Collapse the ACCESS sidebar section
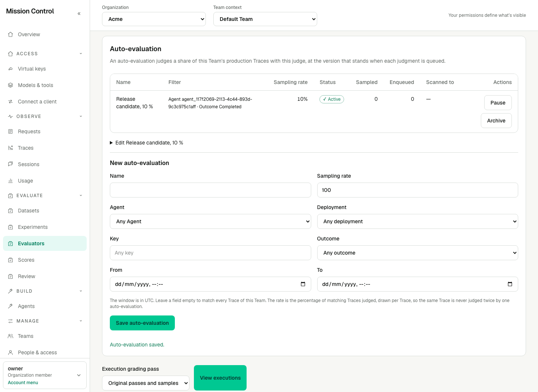The width and height of the screenshot is (538, 392). 45,54
